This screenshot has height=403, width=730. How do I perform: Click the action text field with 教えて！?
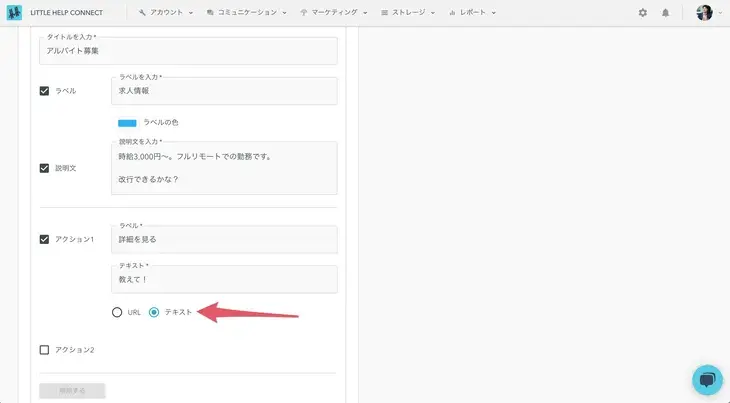(x=224, y=280)
